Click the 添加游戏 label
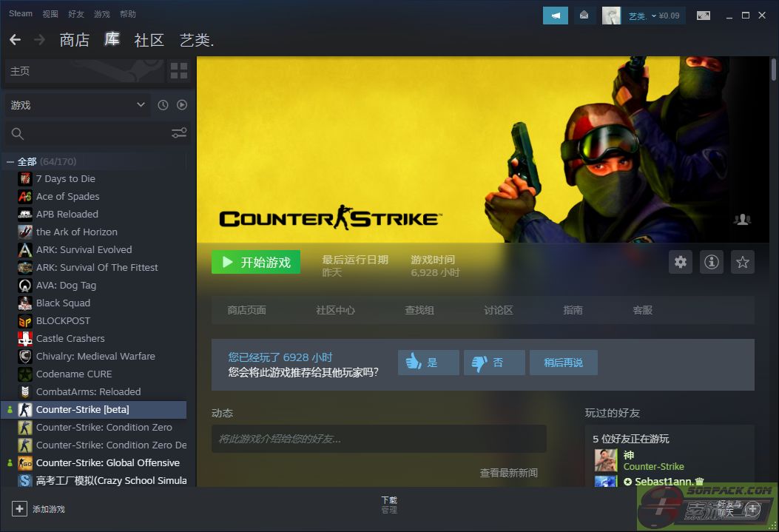 tap(49, 509)
